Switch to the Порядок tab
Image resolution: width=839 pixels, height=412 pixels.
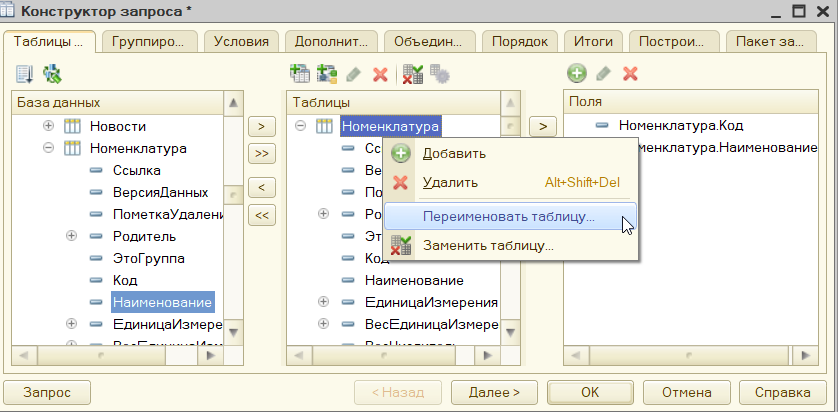coord(520,42)
